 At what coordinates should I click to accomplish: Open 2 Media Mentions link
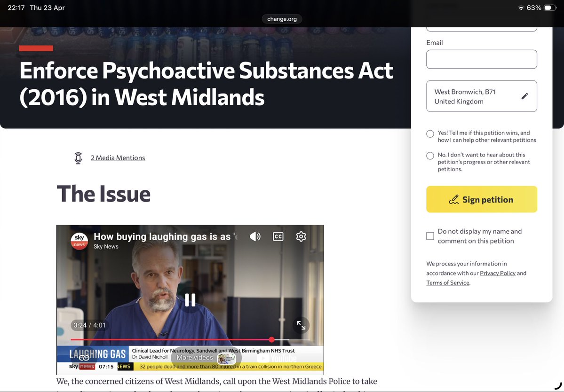(x=118, y=158)
